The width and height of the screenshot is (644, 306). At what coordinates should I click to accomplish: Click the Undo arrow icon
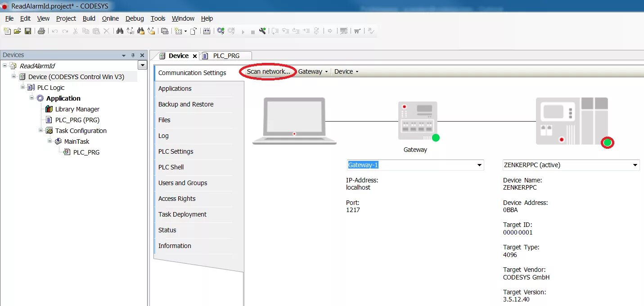(54, 31)
